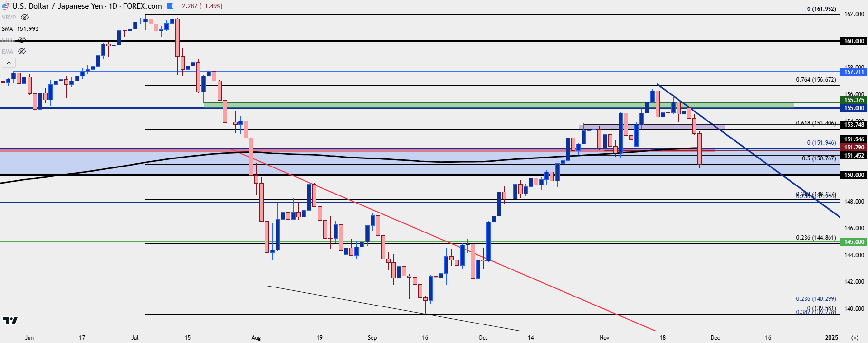
Task: Click the 0.764 (156.672) Fibonacci label
Action: tap(816, 80)
